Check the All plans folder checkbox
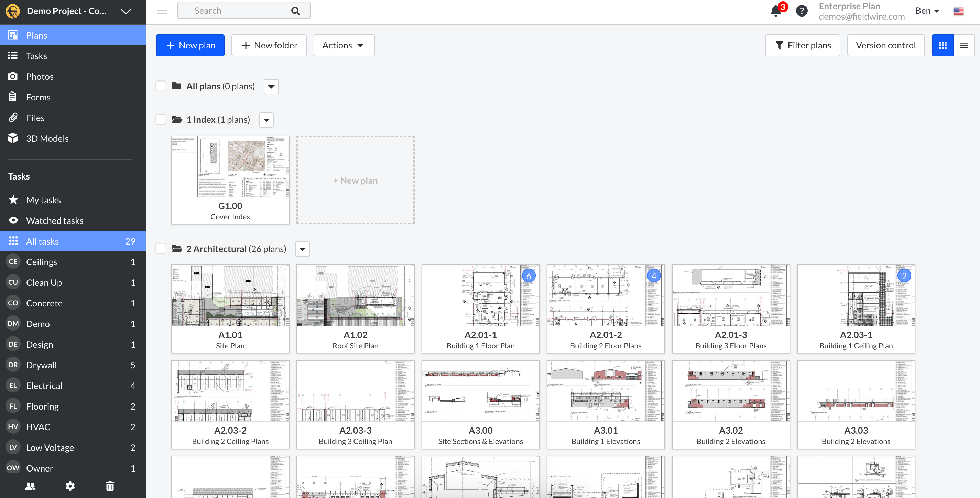 click(x=161, y=86)
